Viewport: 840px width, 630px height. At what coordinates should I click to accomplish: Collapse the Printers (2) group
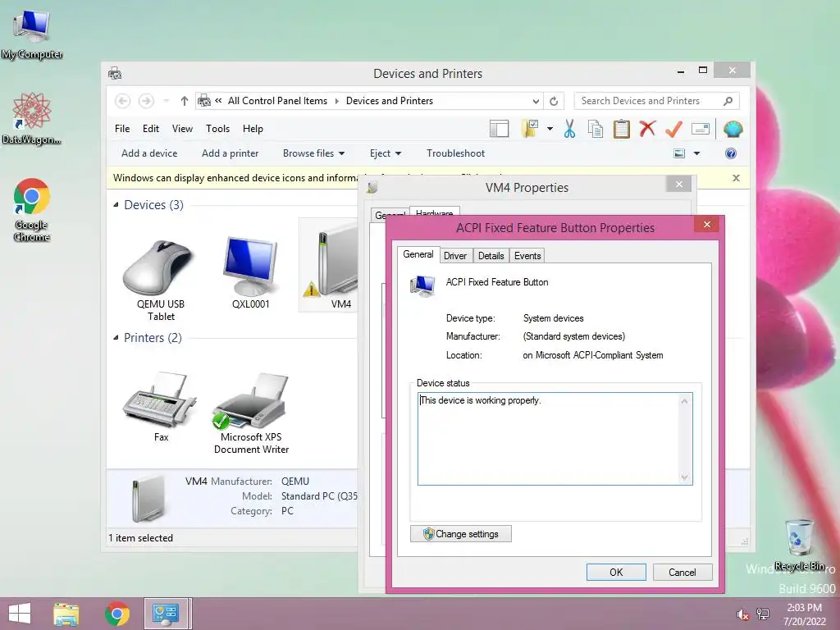tap(116, 337)
